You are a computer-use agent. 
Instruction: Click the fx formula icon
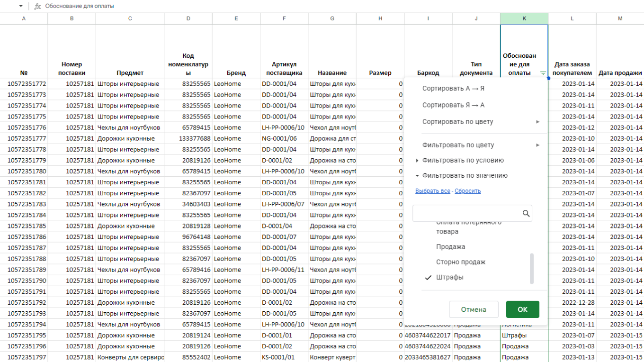38,6
